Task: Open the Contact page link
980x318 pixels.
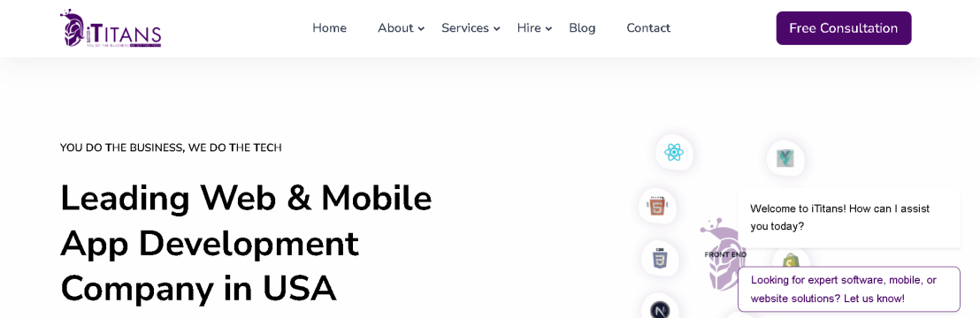Action: 648,28
